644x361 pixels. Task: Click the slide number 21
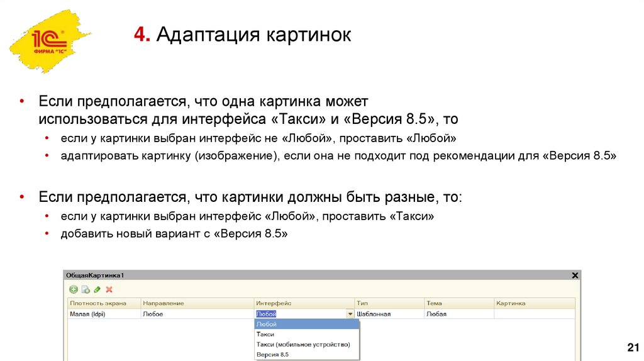tap(633, 347)
